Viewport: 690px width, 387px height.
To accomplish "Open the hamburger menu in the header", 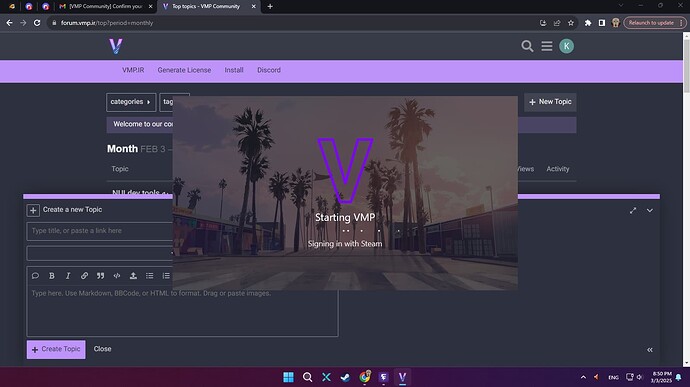I will pos(547,46).
